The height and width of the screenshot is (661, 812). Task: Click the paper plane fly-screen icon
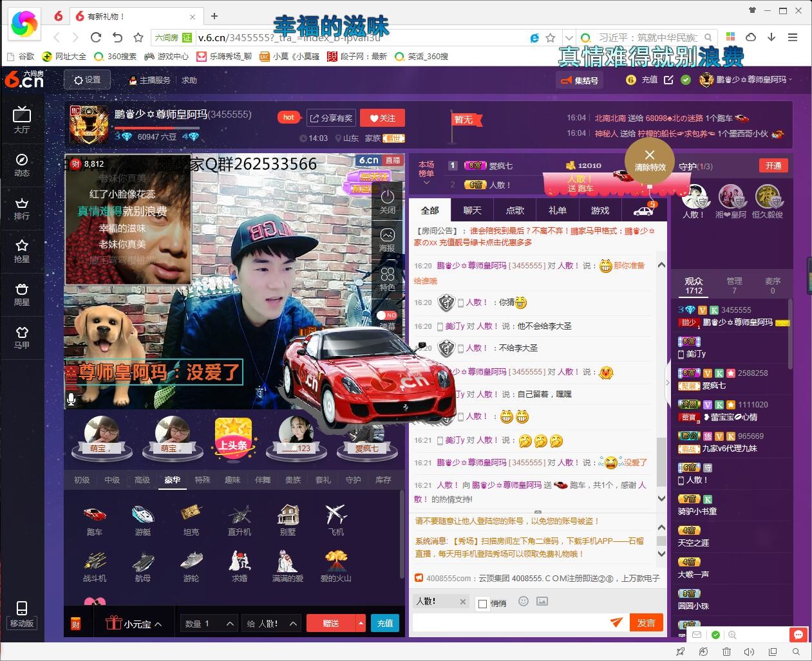click(616, 622)
